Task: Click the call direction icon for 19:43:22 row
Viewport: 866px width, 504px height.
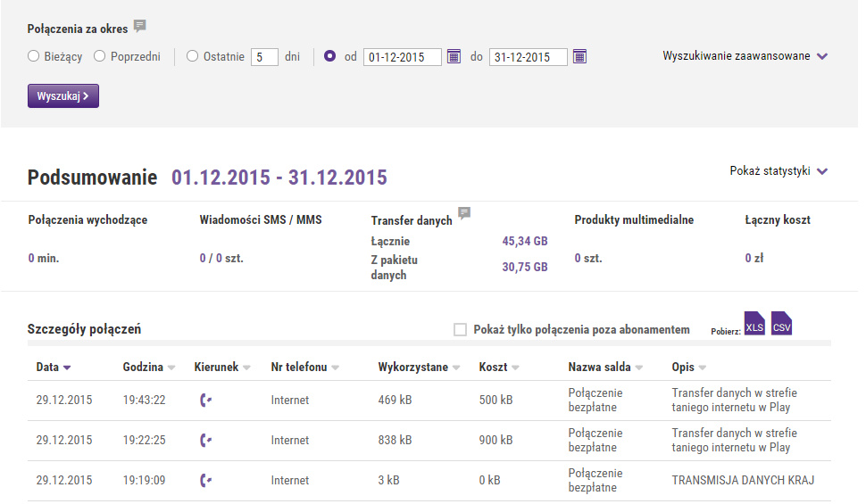Action: point(205,400)
